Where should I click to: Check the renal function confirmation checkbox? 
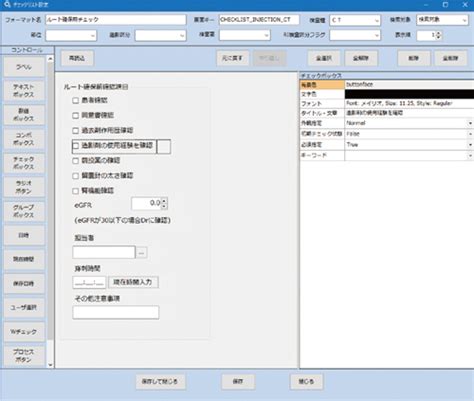pos(76,191)
